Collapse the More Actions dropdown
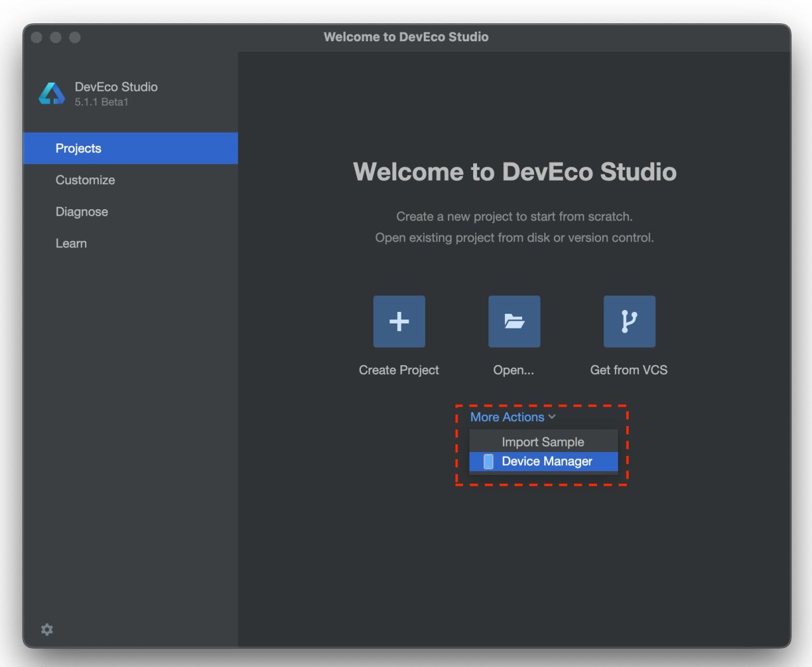Viewport: 812px width, 667px height. point(507,417)
